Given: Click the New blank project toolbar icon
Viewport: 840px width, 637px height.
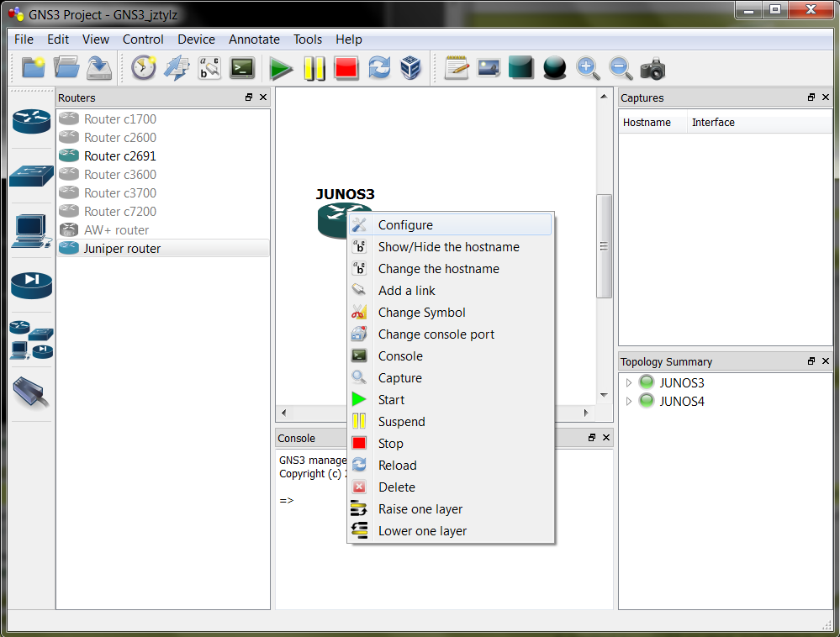Looking at the screenshot, I should (34, 68).
